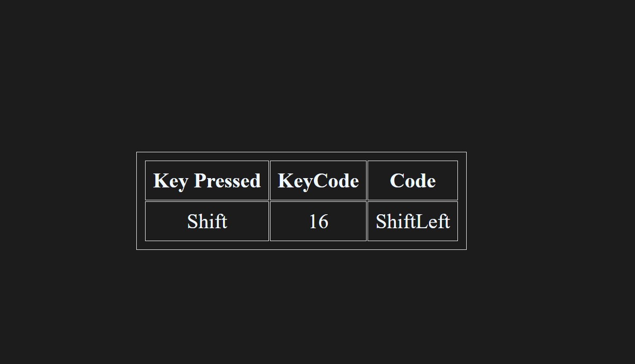Click the Shift text under Key Pressed
This screenshot has height=364, width=635.
tap(207, 221)
